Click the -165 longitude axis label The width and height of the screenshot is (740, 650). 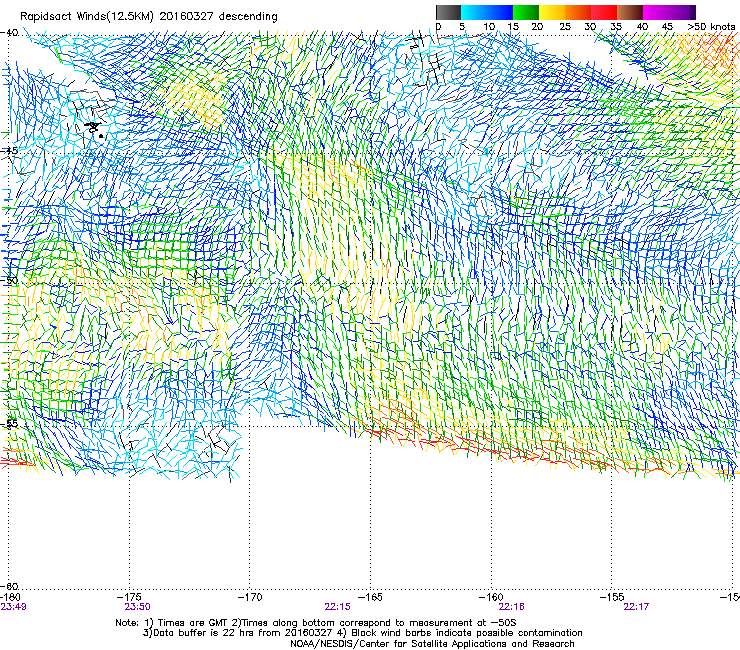click(370, 597)
